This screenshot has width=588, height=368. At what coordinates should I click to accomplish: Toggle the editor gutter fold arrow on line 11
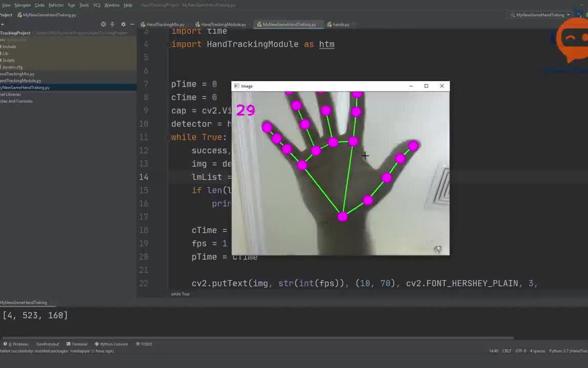tap(167, 137)
